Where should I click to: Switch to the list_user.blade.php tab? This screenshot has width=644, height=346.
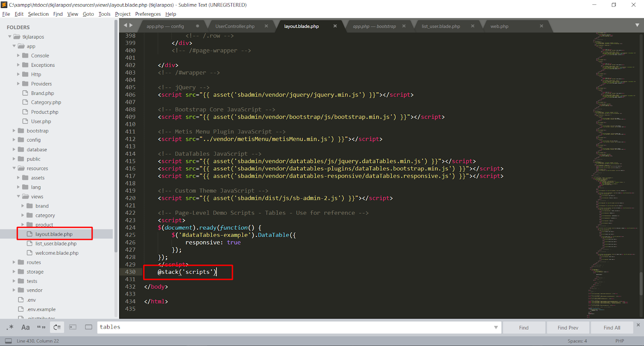pos(441,26)
